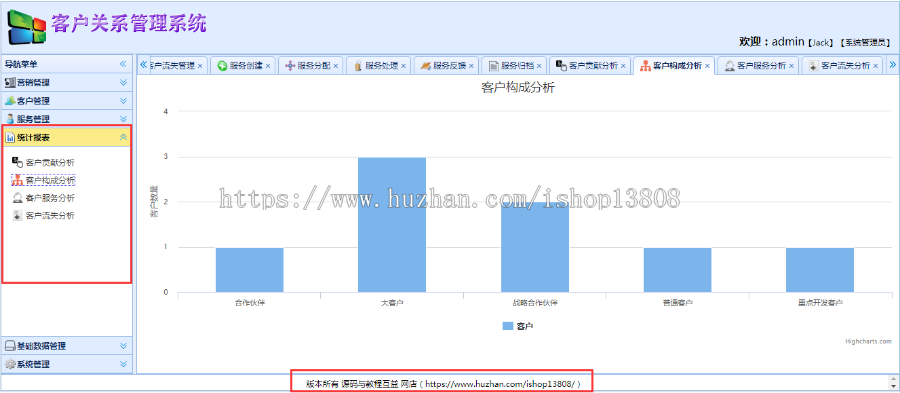Close the 服务反馈 tab
Viewport: 900px width, 393px height.
(x=471, y=66)
